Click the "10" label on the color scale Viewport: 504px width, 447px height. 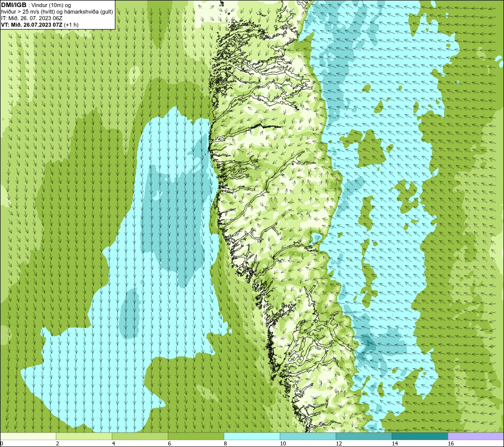tap(283, 444)
